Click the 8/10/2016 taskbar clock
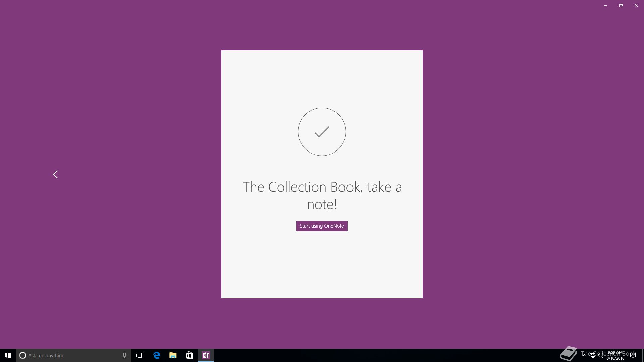Viewport: 644px width, 362px height. tap(615, 355)
